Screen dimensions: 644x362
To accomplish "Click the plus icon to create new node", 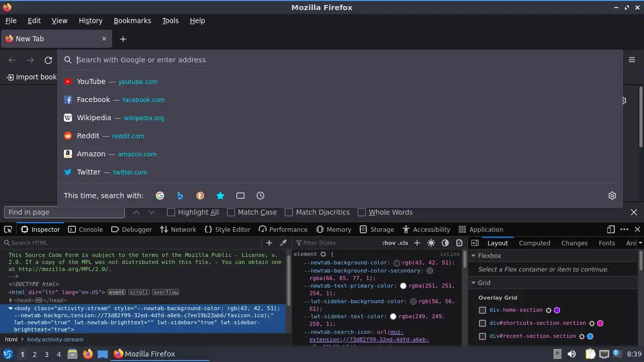I will click(269, 243).
